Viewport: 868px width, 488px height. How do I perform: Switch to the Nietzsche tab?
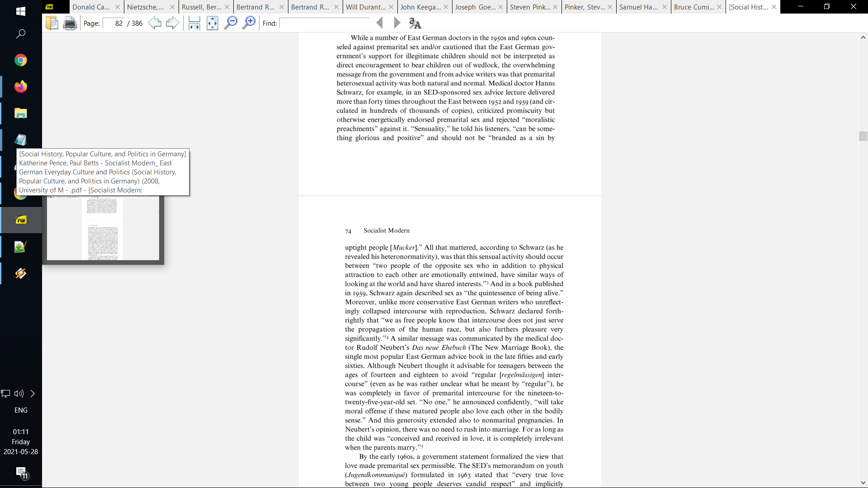[x=146, y=7]
